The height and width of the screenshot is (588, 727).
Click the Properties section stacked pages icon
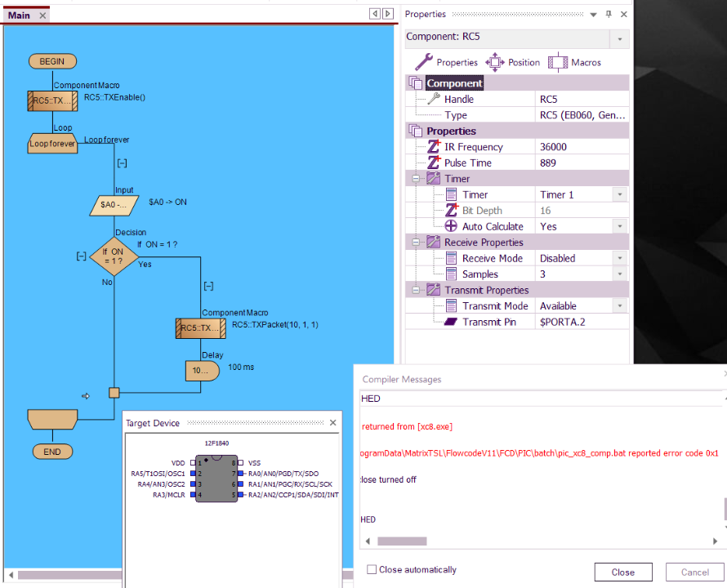click(416, 131)
